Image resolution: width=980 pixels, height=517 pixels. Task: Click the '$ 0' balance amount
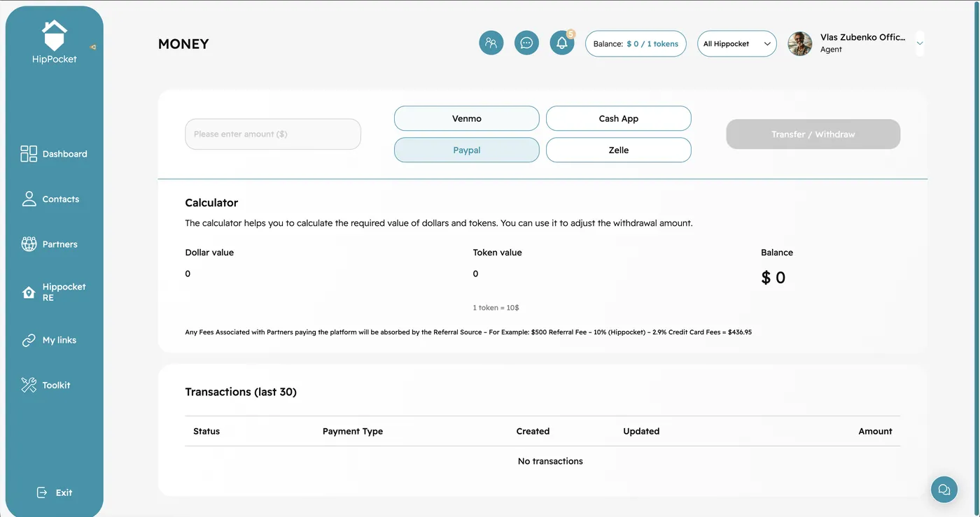[773, 278]
